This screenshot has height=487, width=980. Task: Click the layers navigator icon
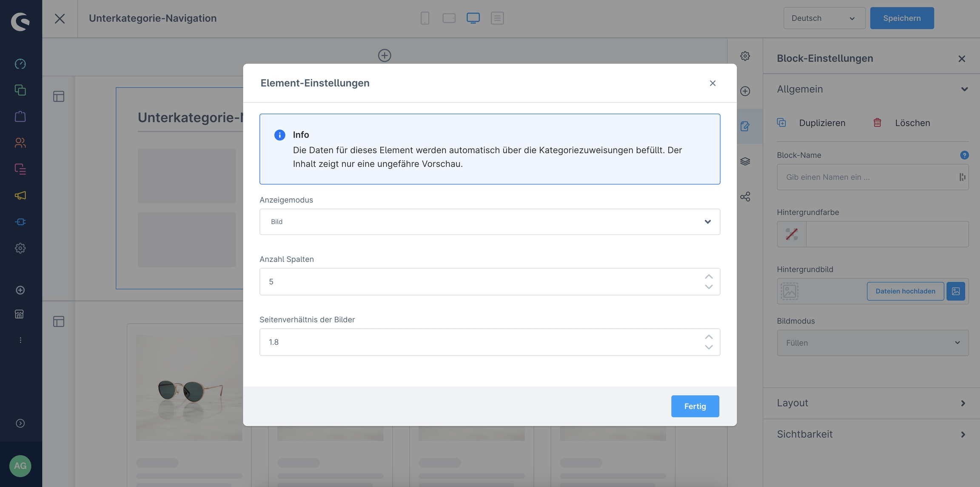coord(745,161)
